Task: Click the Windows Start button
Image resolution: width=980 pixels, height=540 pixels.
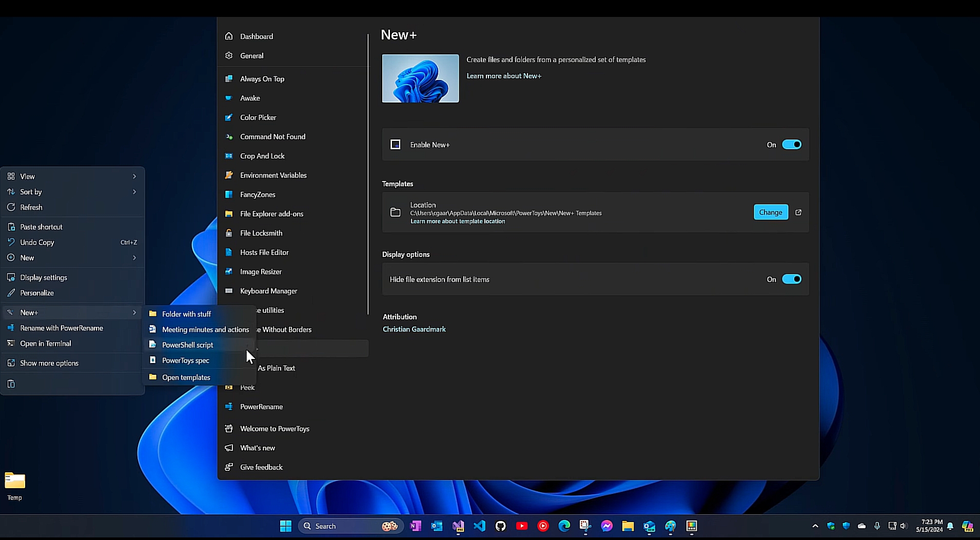Action: point(286,526)
